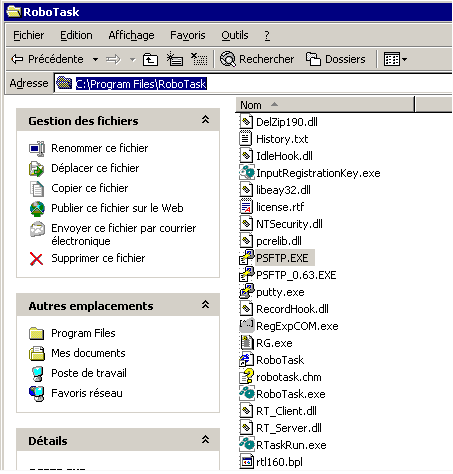453x474 pixels.
Task: Click the PSFTP.EXE file icon
Action: click(x=247, y=257)
